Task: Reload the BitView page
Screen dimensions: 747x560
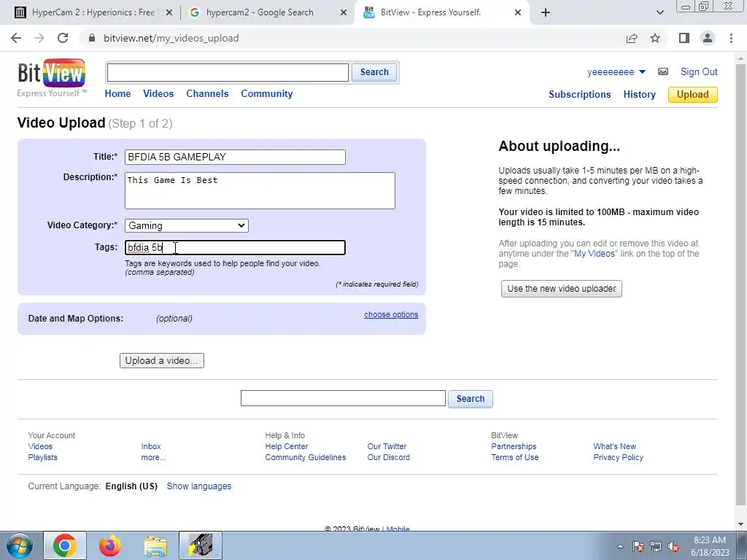Action: (63, 38)
